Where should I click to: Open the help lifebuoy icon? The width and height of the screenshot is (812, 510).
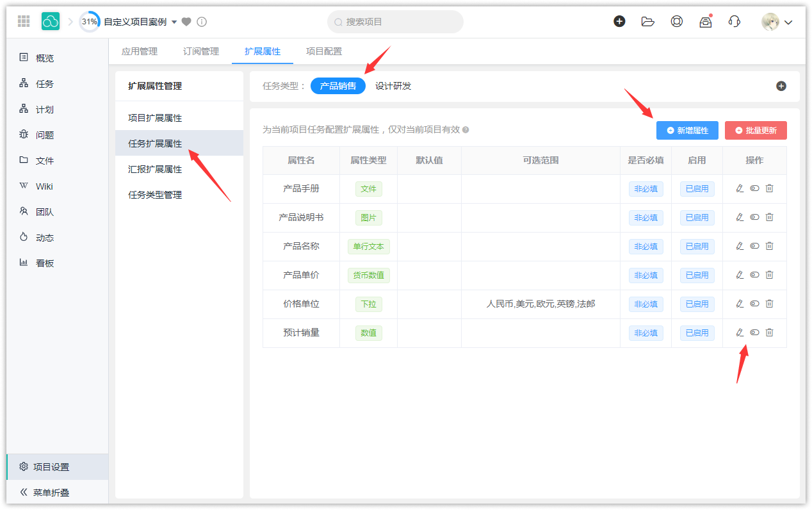tap(677, 21)
